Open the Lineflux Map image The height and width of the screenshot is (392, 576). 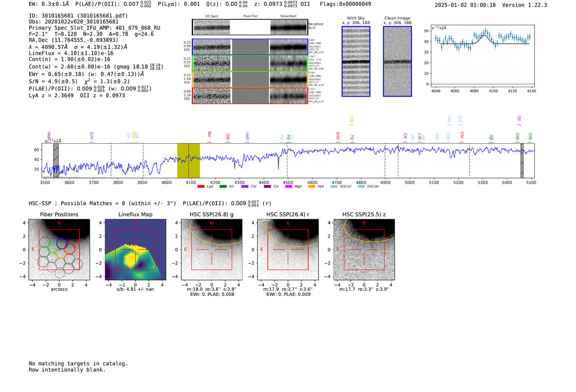pyautogui.click(x=135, y=249)
